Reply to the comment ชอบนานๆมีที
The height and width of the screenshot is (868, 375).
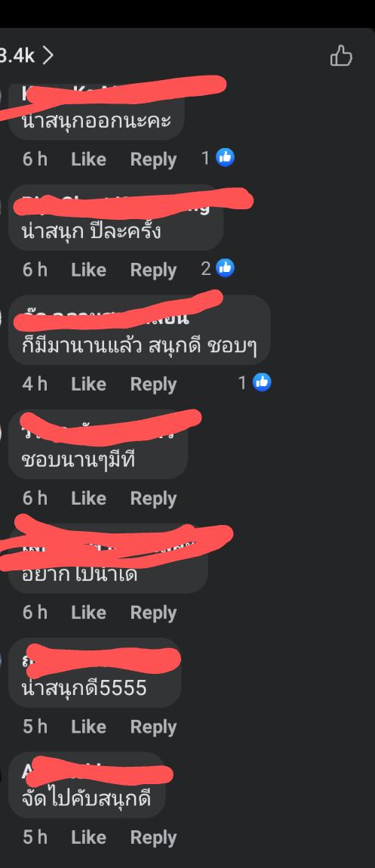pyautogui.click(x=153, y=499)
